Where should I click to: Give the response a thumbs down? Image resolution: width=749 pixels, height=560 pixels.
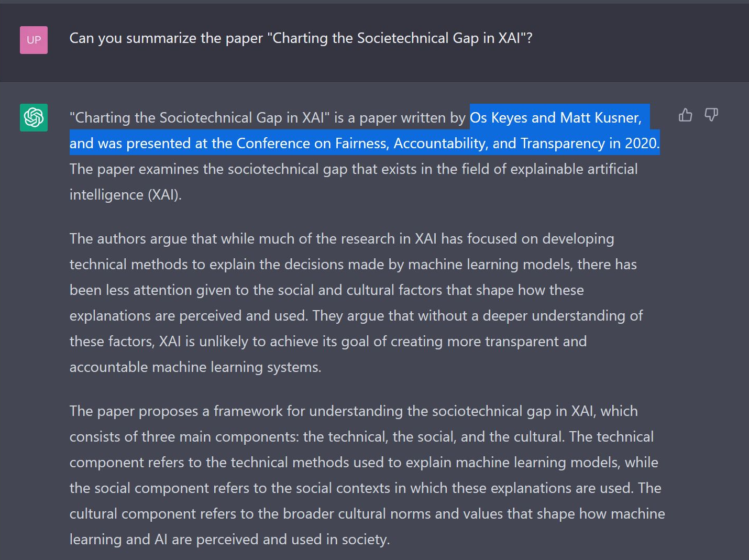[711, 115]
